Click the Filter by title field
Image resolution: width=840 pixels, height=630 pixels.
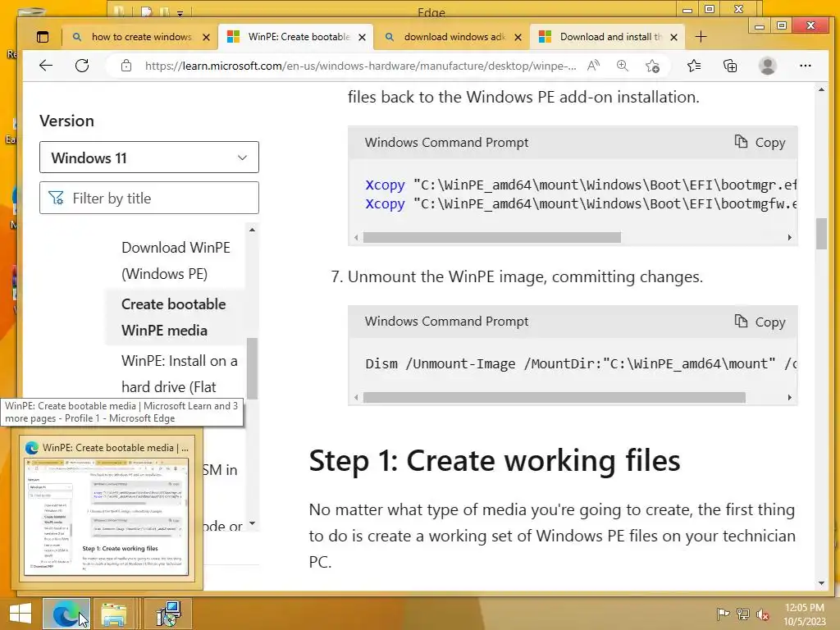pos(149,198)
